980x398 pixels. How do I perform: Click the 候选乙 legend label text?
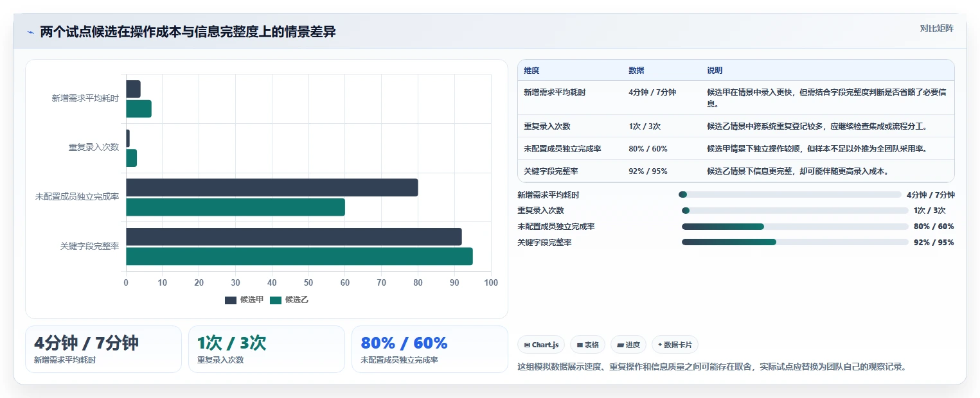pos(297,300)
